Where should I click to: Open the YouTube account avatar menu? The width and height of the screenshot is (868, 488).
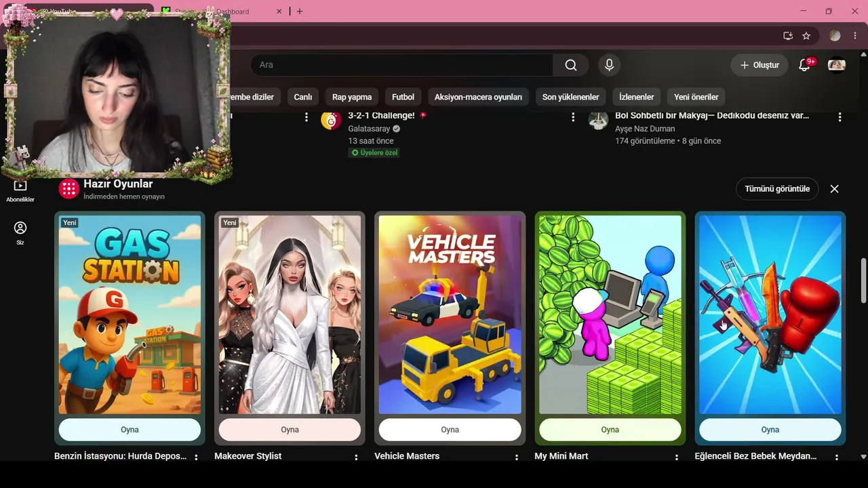point(837,65)
